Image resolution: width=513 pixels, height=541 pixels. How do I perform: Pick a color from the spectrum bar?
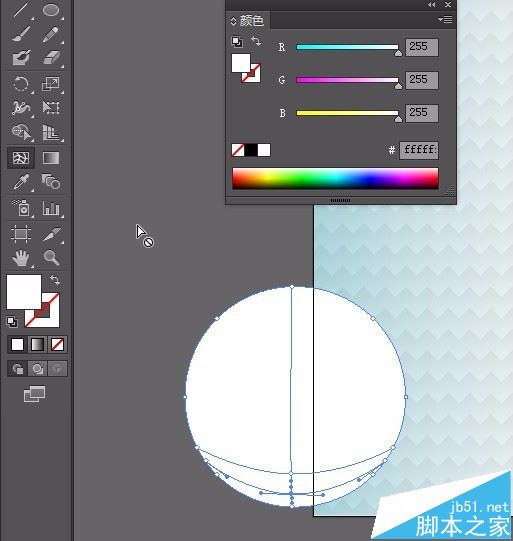click(x=335, y=179)
